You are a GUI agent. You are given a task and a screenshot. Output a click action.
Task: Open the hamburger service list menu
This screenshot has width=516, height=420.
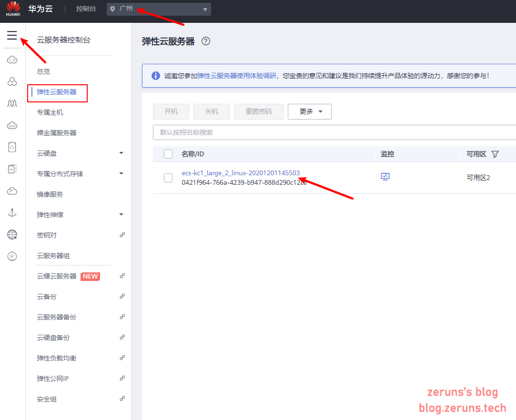(12, 35)
